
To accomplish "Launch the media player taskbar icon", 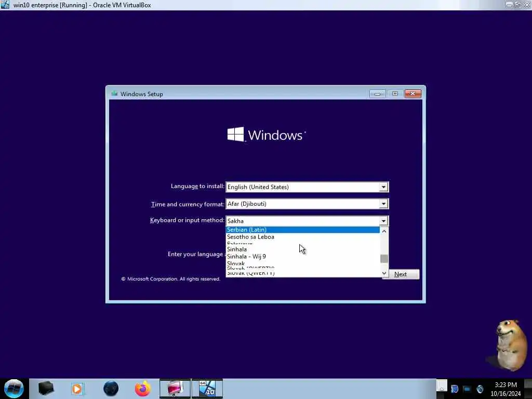I will (x=77, y=389).
